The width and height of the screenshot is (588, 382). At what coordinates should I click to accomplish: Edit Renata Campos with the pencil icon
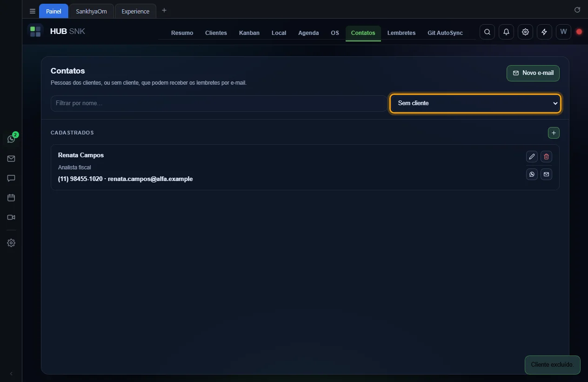[x=532, y=157]
